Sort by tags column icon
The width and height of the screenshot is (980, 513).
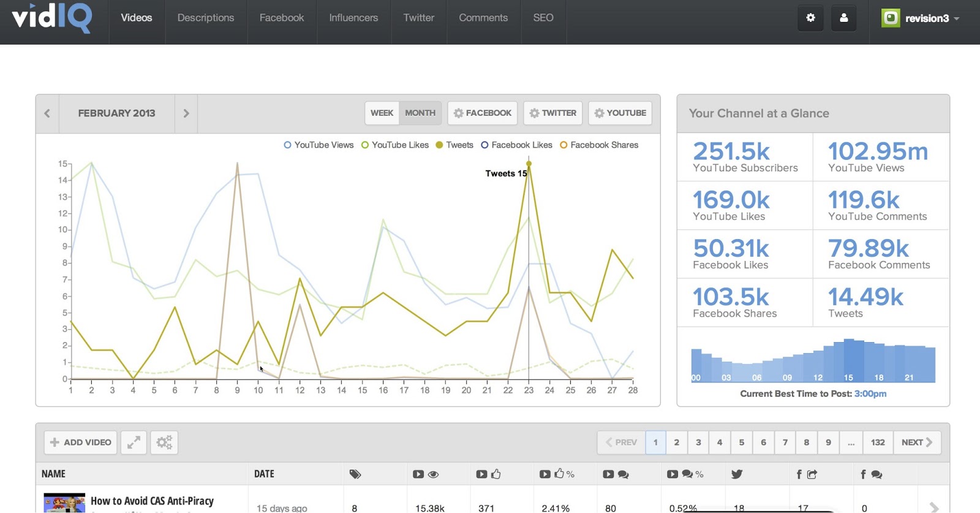click(355, 474)
